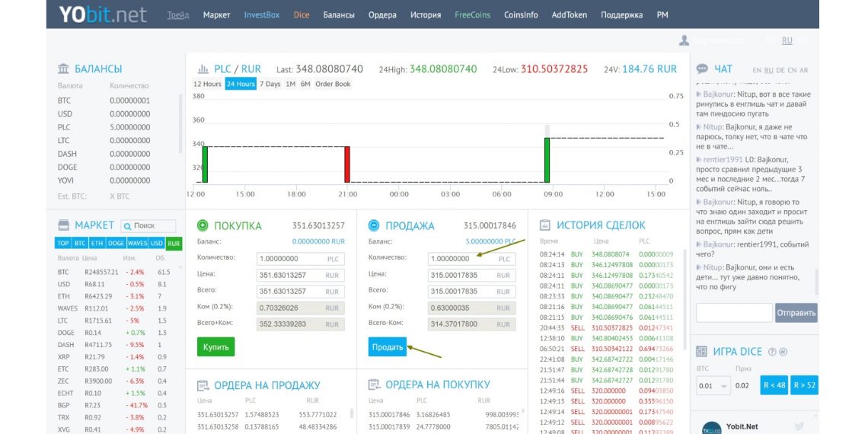
Task: Open the История page in top menu
Action: [x=425, y=14]
